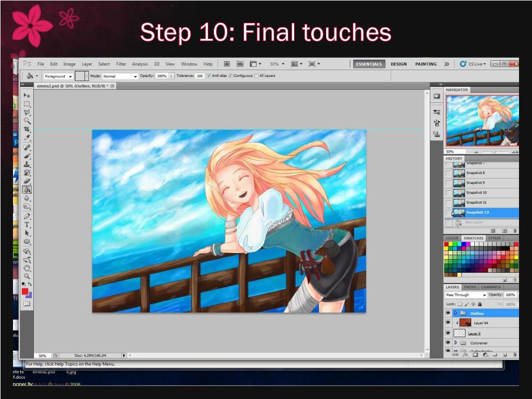Select the Path Selection tool
532x399 pixels.
[x=27, y=233]
